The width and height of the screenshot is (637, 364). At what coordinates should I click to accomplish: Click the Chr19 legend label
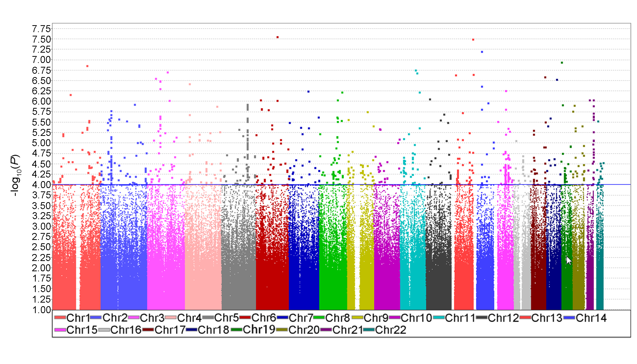pos(259,330)
